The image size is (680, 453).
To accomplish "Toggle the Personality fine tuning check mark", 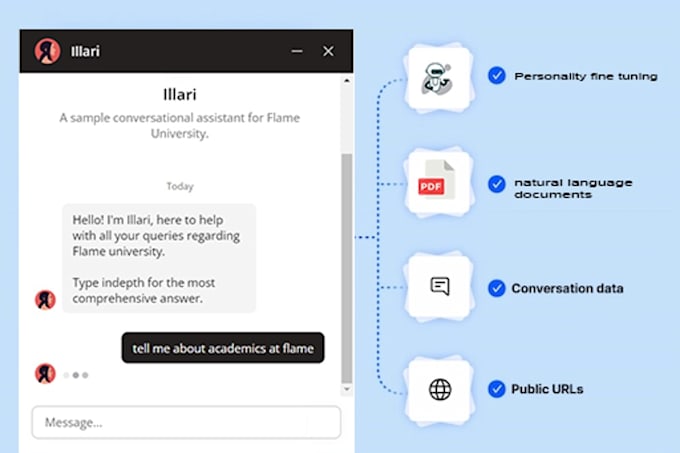I will [497, 75].
